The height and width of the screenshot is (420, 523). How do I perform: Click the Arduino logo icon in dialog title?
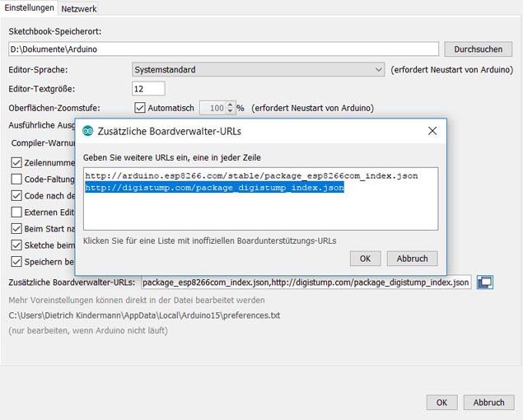[x=88, y=131]
